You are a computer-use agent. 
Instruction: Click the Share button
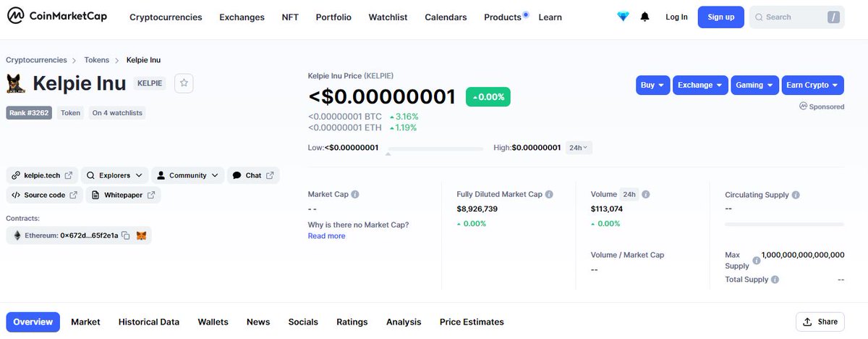click(820, 322)
